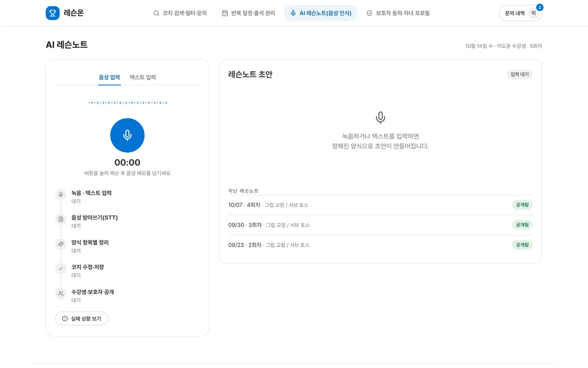Click the 레슨온 brand name link

tap(73, 13)
